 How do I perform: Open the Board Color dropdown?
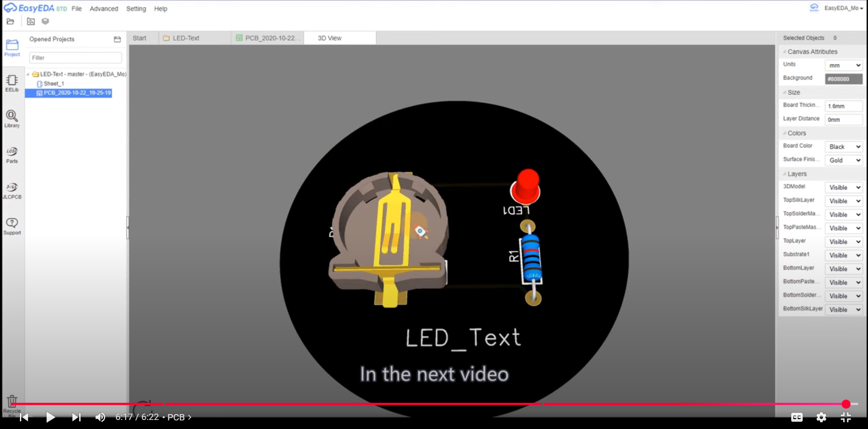pyautogui.click(x=844, y=147)
